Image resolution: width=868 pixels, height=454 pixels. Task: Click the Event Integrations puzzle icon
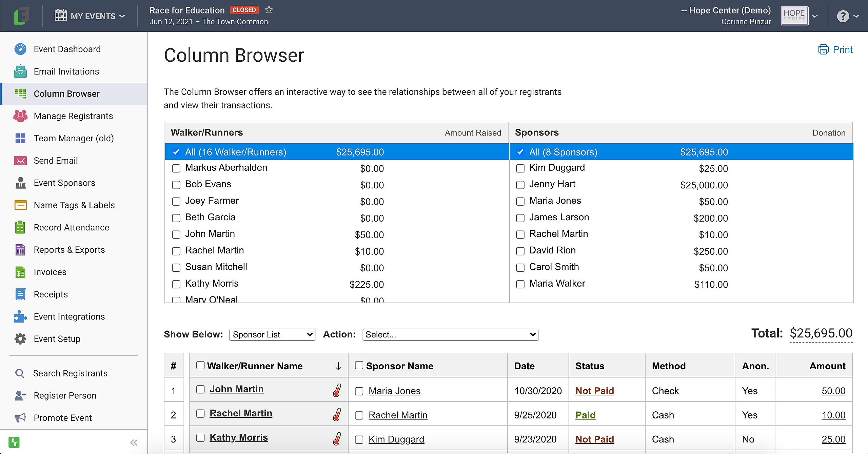point(20,316)
